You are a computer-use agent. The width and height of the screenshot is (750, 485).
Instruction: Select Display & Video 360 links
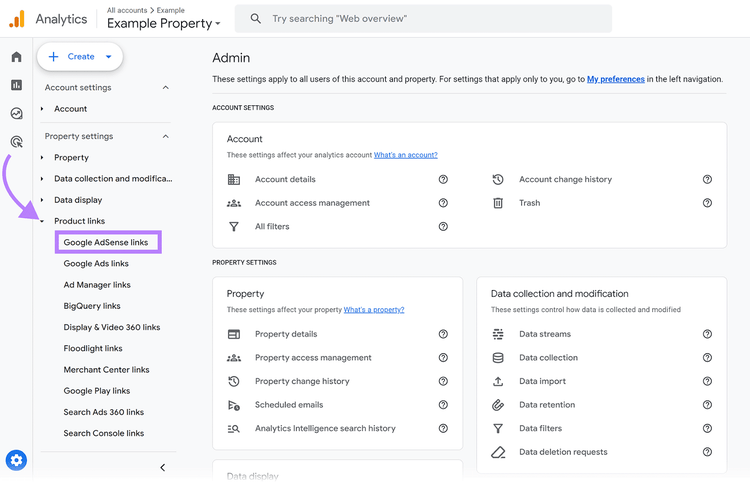click(x=112, y=327)
